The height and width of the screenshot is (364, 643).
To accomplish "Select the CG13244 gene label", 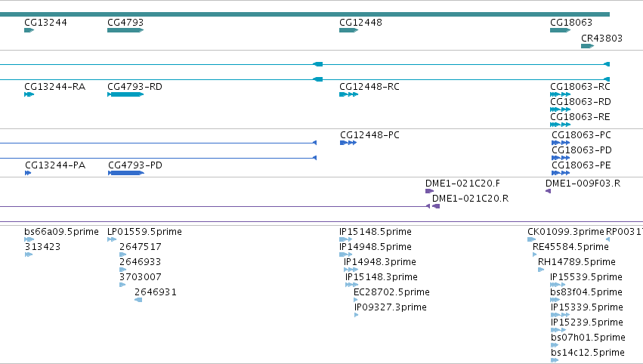I will click(45, 23).
